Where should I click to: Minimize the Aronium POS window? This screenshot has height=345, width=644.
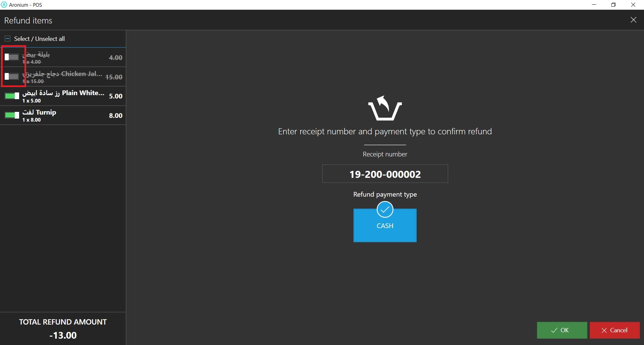click(594, 5)
